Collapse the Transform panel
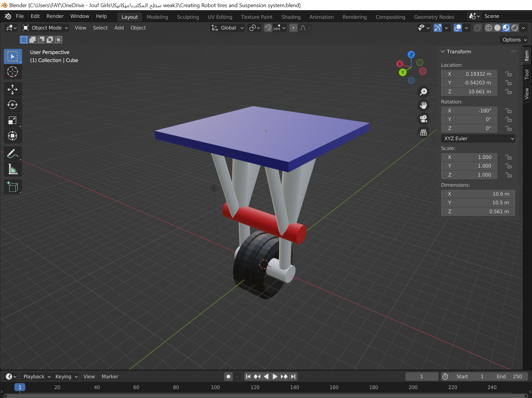 (443, 52)
